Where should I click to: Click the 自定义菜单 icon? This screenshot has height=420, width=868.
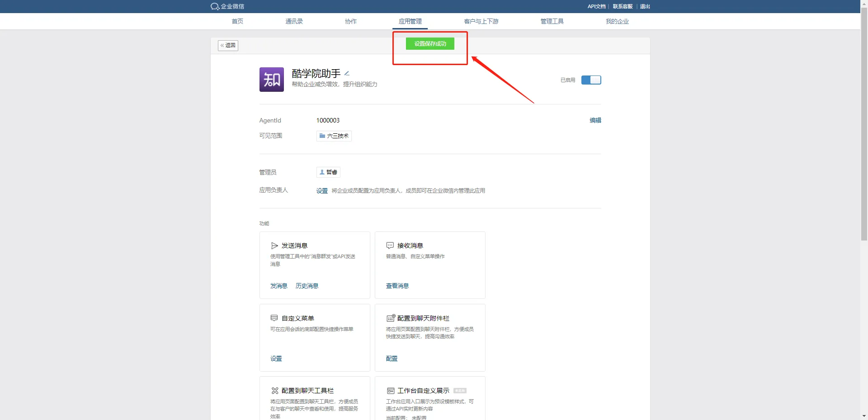(274, 318)
